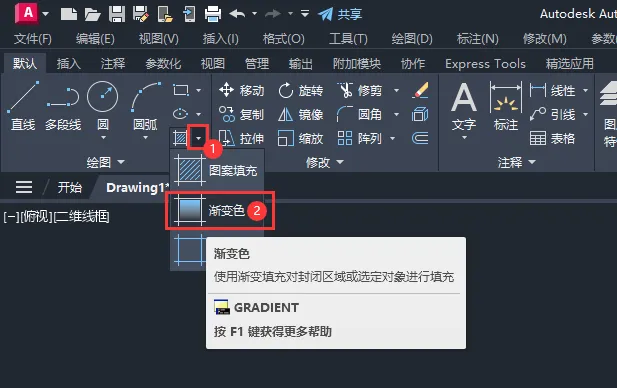Print the drawing using the printer icon
The height and width of the screenshot is (388, 617).
[213, 15]
